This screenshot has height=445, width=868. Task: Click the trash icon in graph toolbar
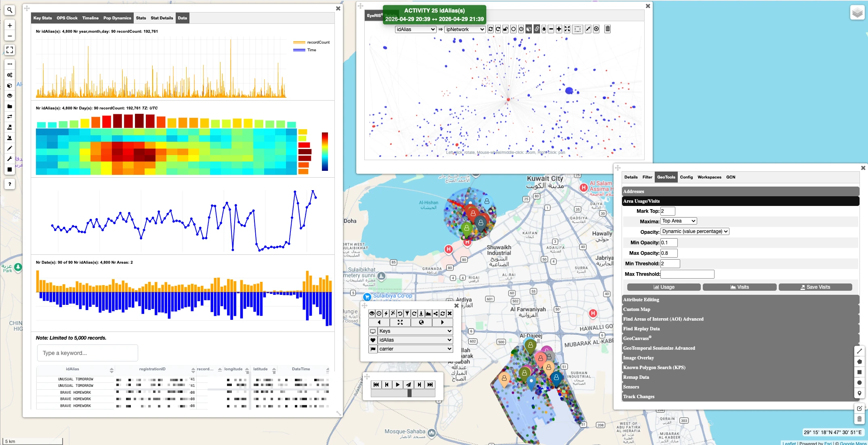tap(607, 29)
